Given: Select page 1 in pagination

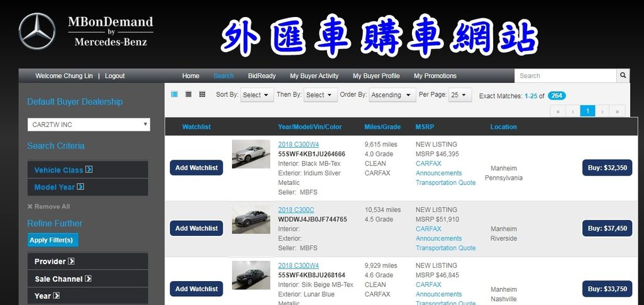Looking at the screenshot, I should click(x=588, y=111).
